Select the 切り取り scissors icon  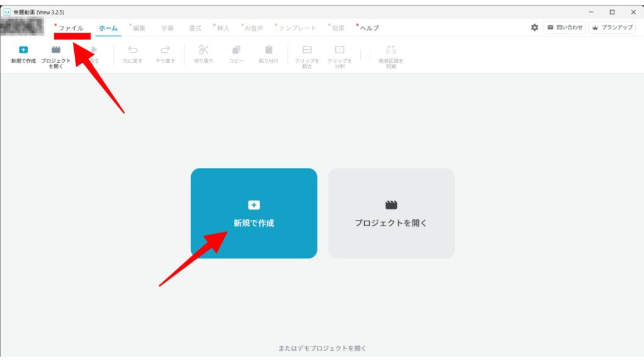[x=203, y=50]
